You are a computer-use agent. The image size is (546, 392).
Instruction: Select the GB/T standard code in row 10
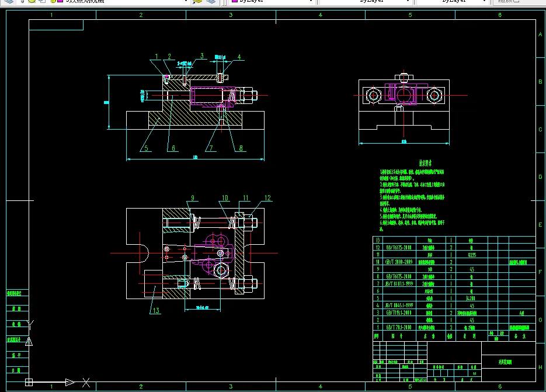(x=399, y=262)
